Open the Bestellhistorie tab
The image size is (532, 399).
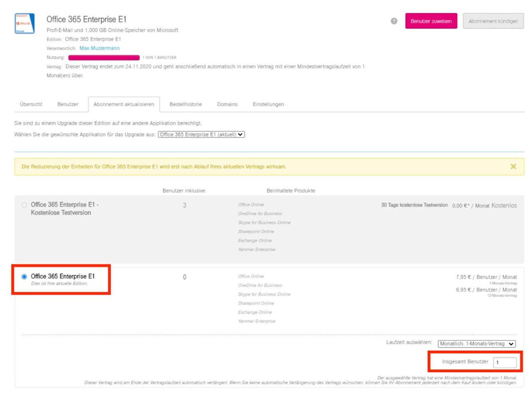click(x=186, y=104)
